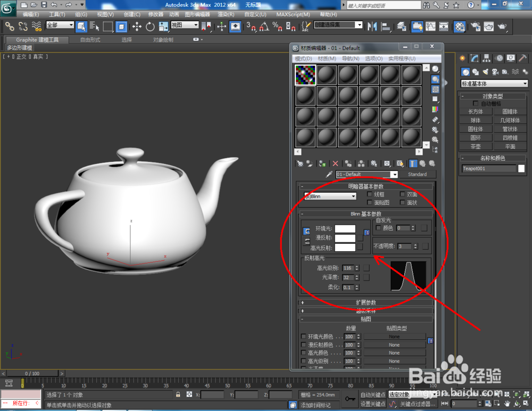The image size is (532, 411).
Task: Open the Render Setup icon
Action: coord(475,26)
